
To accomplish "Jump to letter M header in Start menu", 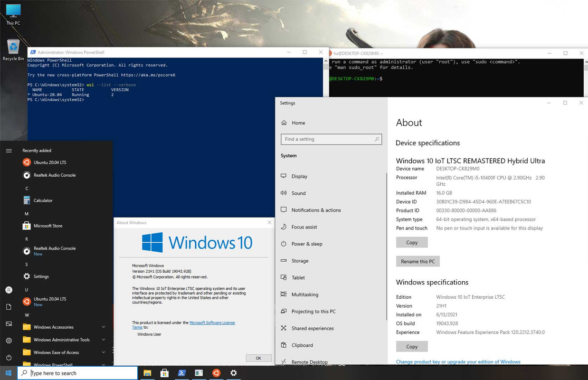I will tap(27, 214).
